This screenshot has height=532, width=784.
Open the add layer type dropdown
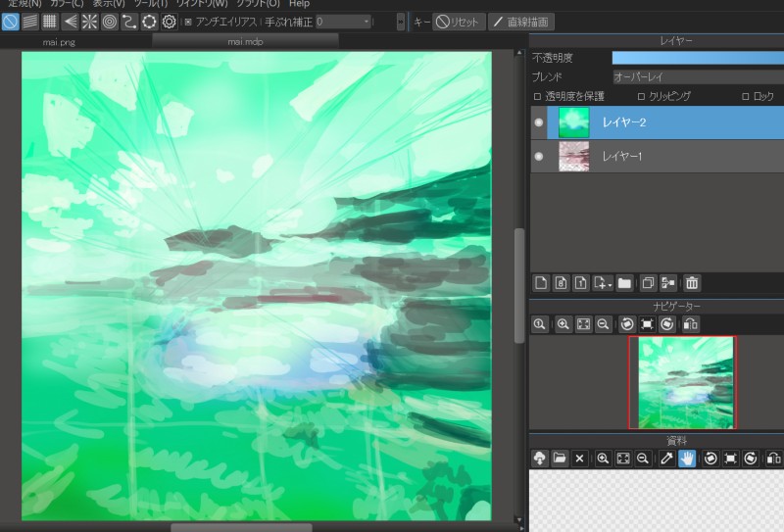[x=603, y=283]
